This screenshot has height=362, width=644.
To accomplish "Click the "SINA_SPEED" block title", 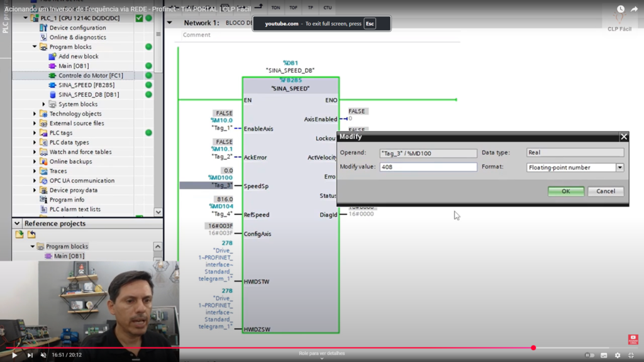I will click(291, 89).
